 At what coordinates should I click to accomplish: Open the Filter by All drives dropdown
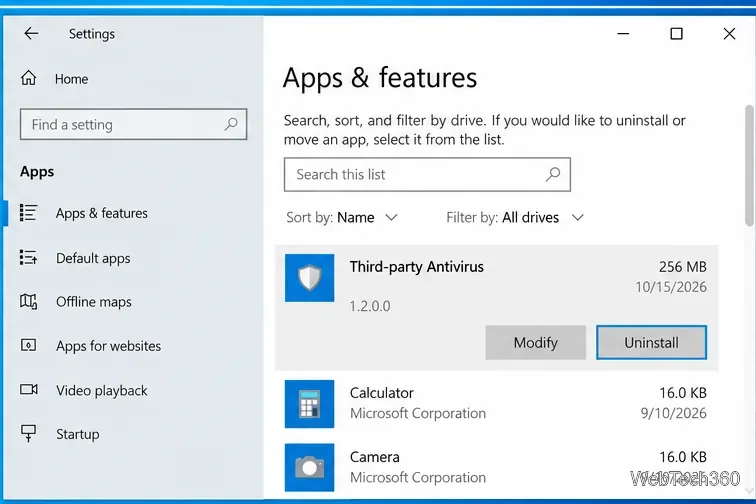515,218
